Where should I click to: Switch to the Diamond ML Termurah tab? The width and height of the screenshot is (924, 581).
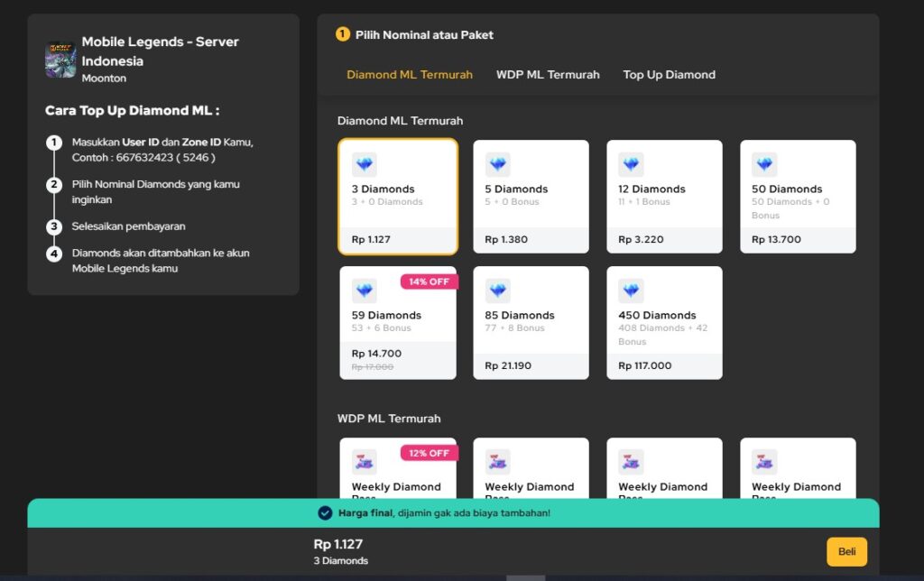coord(410,75)
